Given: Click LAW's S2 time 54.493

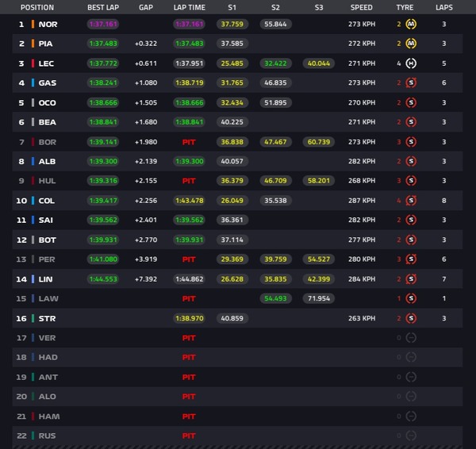Looking at the screenshot, I should [x=275, y=298].
